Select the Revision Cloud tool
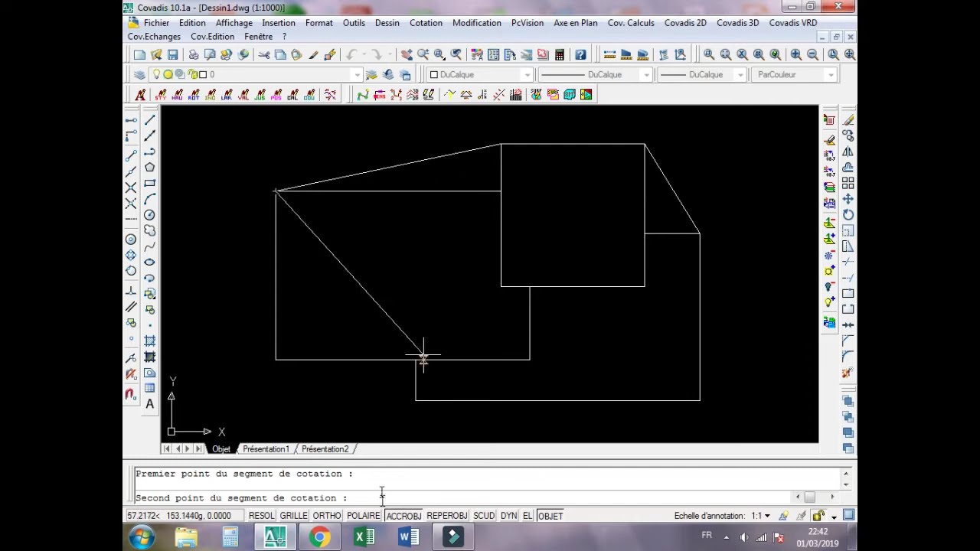 (x=149, y=230)
